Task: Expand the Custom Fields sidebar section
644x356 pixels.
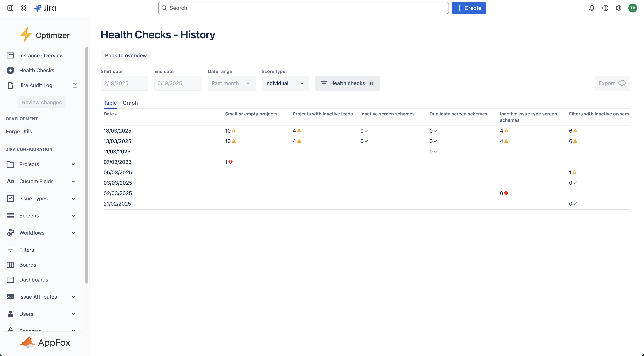Action: (x=73, y=181)
